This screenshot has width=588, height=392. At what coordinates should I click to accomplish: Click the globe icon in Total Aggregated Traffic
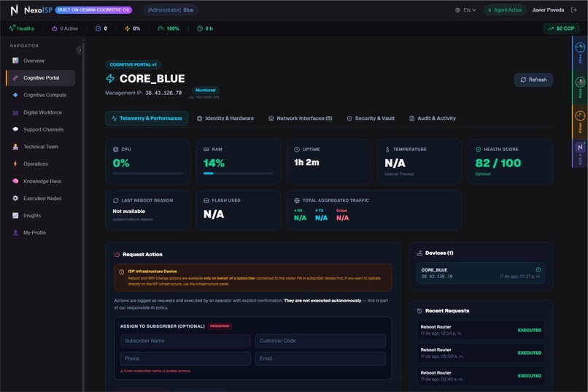pyautogui.click(x=297, y=201)
